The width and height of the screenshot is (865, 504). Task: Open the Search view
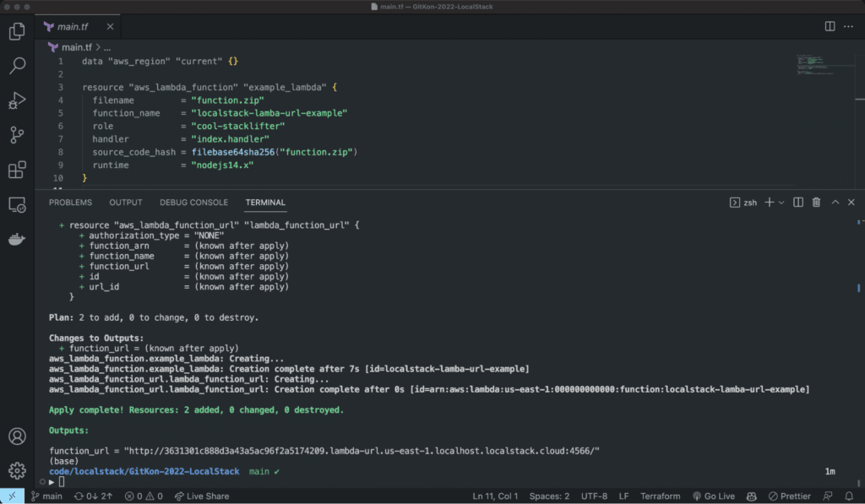17,66
